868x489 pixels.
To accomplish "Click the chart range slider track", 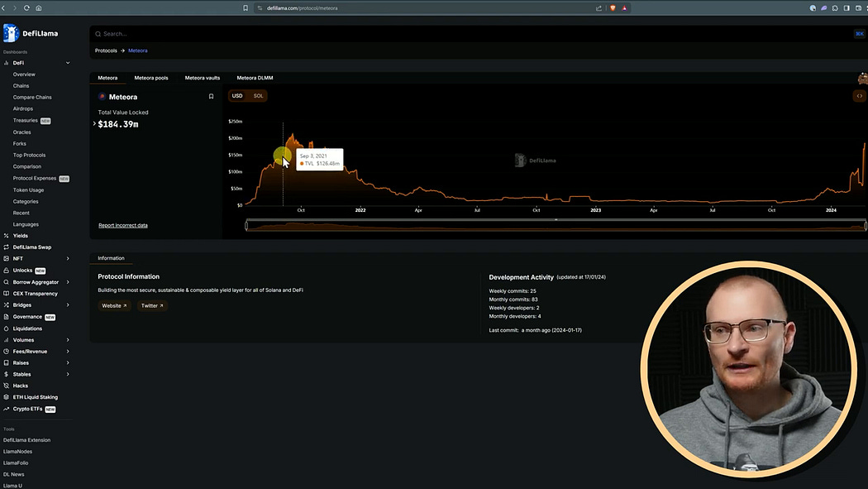I will click(x=556, y=226).
